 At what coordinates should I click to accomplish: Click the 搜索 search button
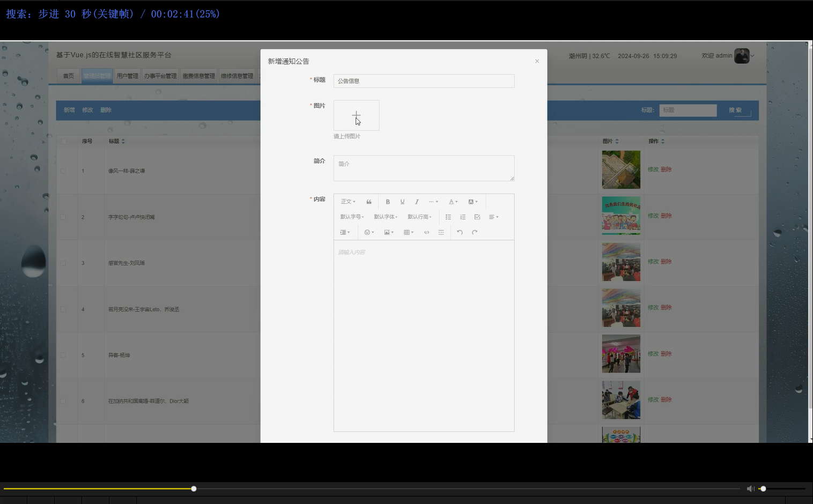tap(735, 110)
